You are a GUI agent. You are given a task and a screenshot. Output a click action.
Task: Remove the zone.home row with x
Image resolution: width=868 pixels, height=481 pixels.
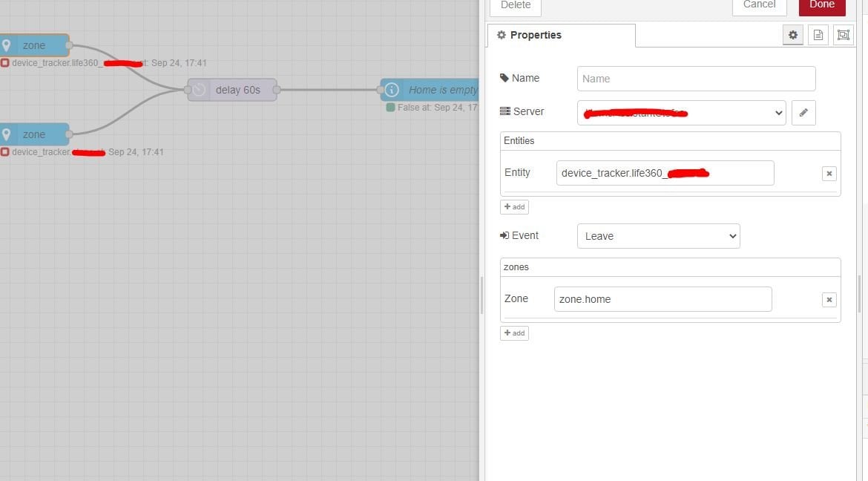(x=829, y=300)
